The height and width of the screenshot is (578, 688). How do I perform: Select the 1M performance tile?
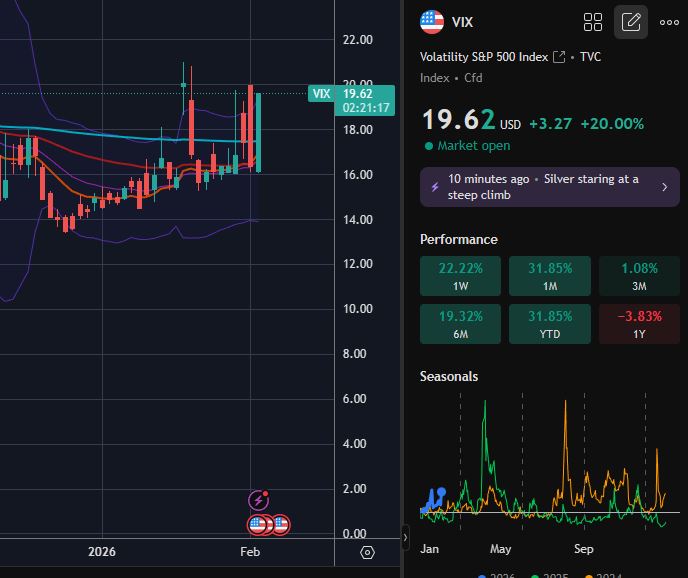click(x=550, y=276)
